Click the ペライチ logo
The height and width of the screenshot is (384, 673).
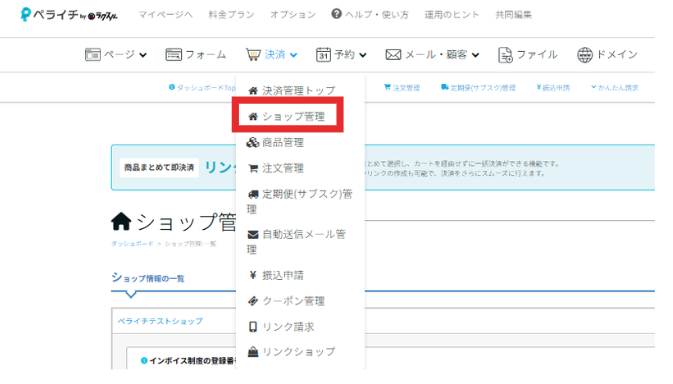[69, 15]
